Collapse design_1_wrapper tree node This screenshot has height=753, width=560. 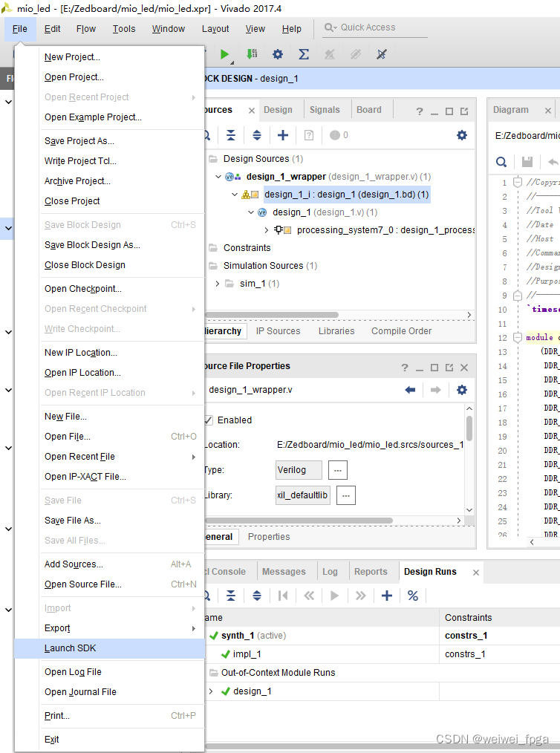(x=218, y=177)
